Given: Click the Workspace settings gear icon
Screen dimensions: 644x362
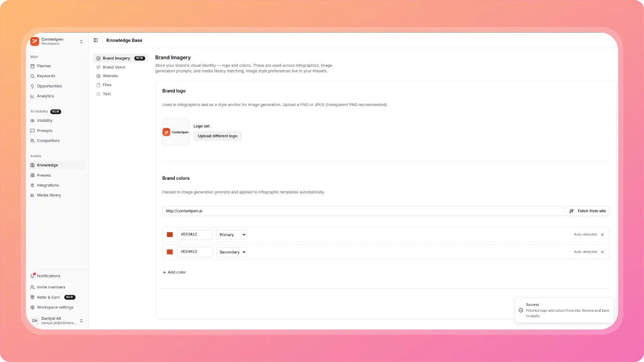Looking at the screenshot, I should [x=33, y=307].
